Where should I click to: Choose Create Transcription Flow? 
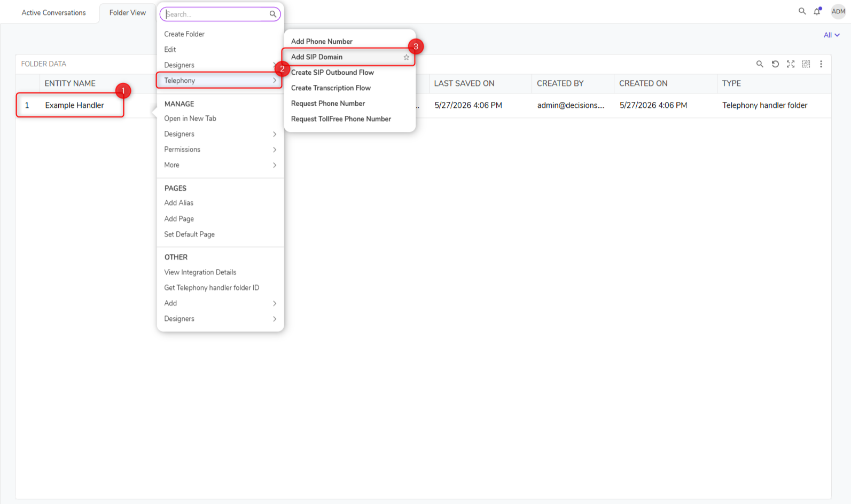pyautogui.click(x=331, y=88)
